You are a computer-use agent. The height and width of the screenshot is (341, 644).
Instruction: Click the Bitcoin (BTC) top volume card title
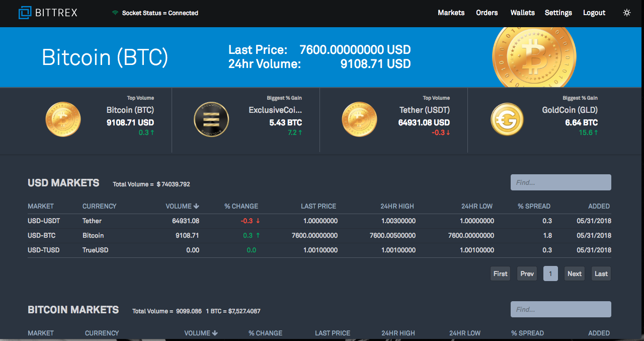point(130,110)
